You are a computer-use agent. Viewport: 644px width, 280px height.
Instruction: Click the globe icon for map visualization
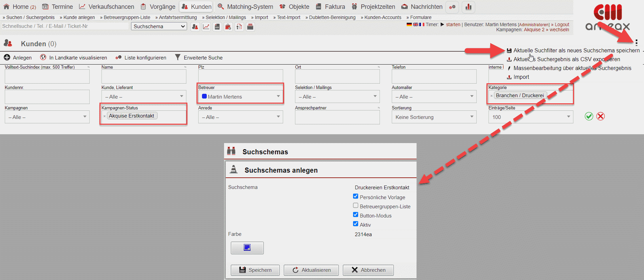[x=43, y=57]
